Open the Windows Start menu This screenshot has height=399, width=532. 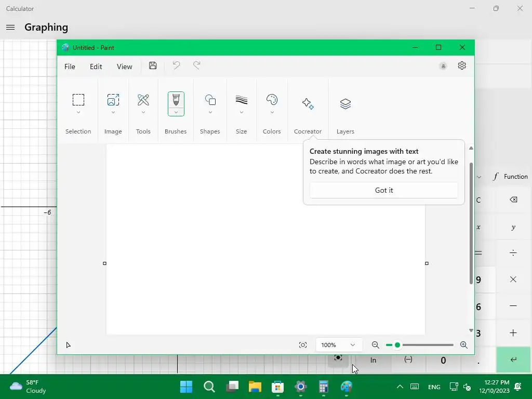point(187,387)
